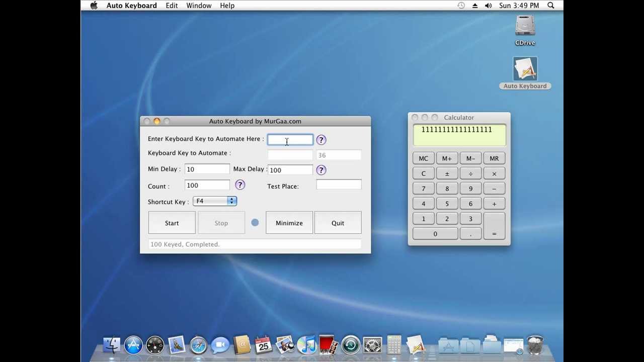The width and height of the screenshot is (644, 362).
Task: Open System Preferences from the dock
Action: click(372, 345)
